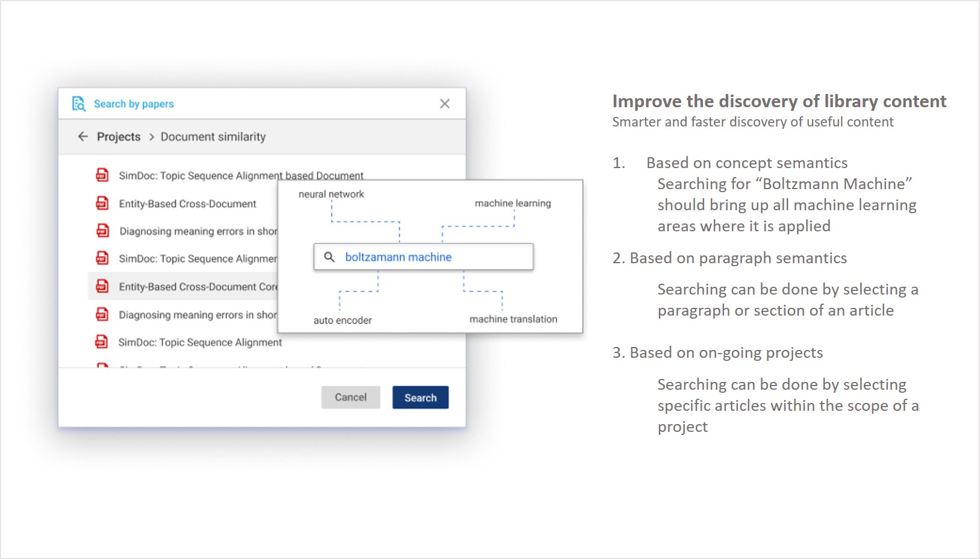Close the Search by papers dialog
Viewport: 980px width, 559px height.
(x=445, y=104)
